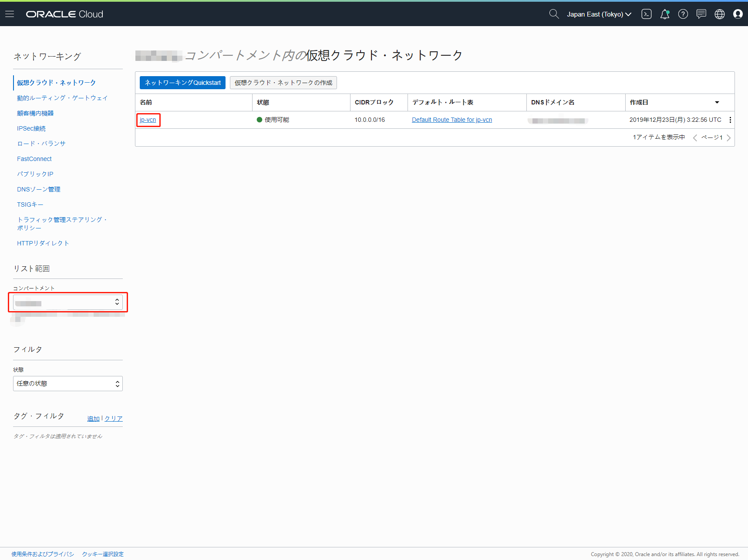This screenshot has width=748, height=560.
Task: Open the user profile avatar menu
Action: pyautogui.click(x=738, y=14)
